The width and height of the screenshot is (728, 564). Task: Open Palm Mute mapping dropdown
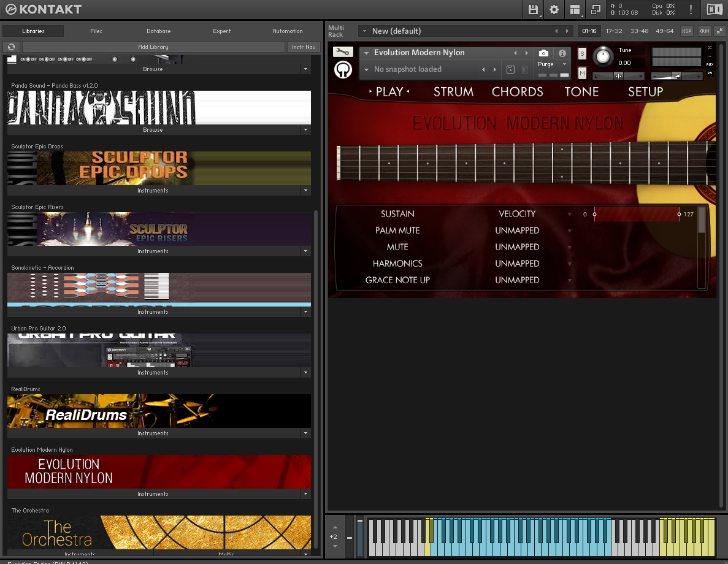[x=570, y=231]
